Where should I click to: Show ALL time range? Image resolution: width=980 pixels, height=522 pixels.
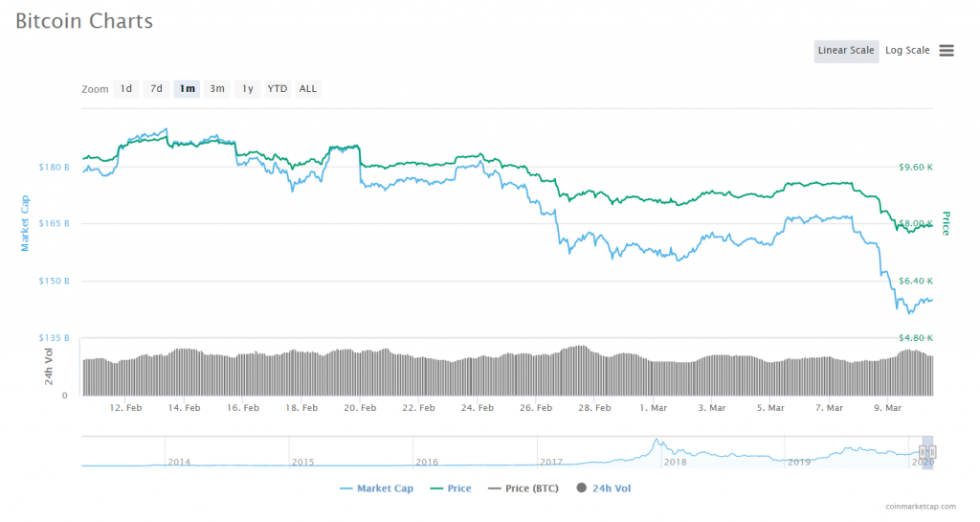click(307, 89)
